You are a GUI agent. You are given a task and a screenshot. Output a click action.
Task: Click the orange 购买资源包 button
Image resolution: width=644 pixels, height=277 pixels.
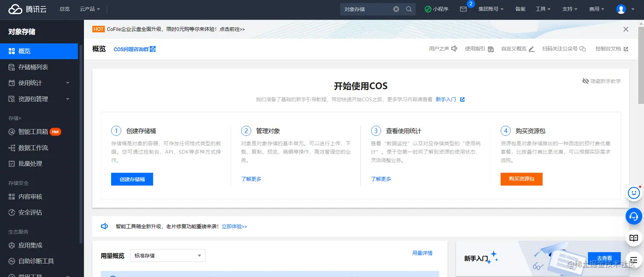(x=521, y=179)
